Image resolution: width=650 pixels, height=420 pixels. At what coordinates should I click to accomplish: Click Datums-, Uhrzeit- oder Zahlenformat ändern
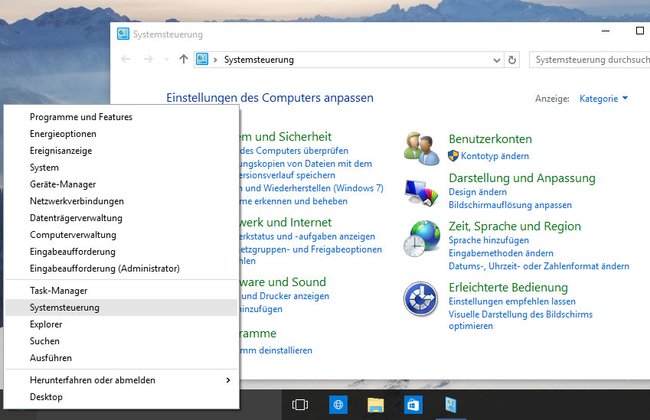click(x=538, y=266)
